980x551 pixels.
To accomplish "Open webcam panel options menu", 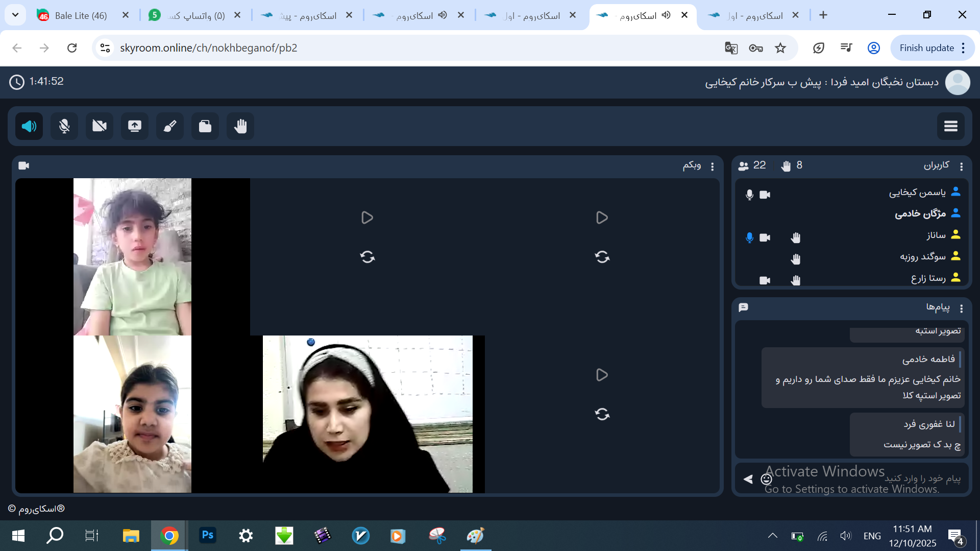I will click(713, 166).
